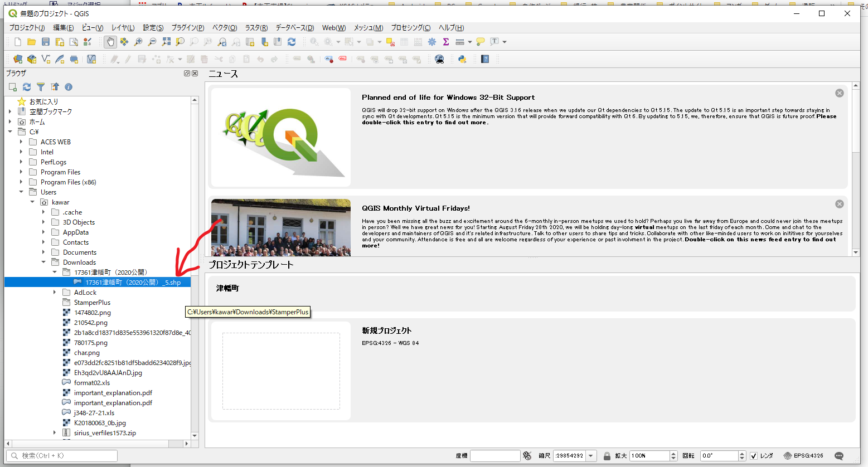Open the プロセシング(C) menu
868x467 pixels.
click(410, 27)
